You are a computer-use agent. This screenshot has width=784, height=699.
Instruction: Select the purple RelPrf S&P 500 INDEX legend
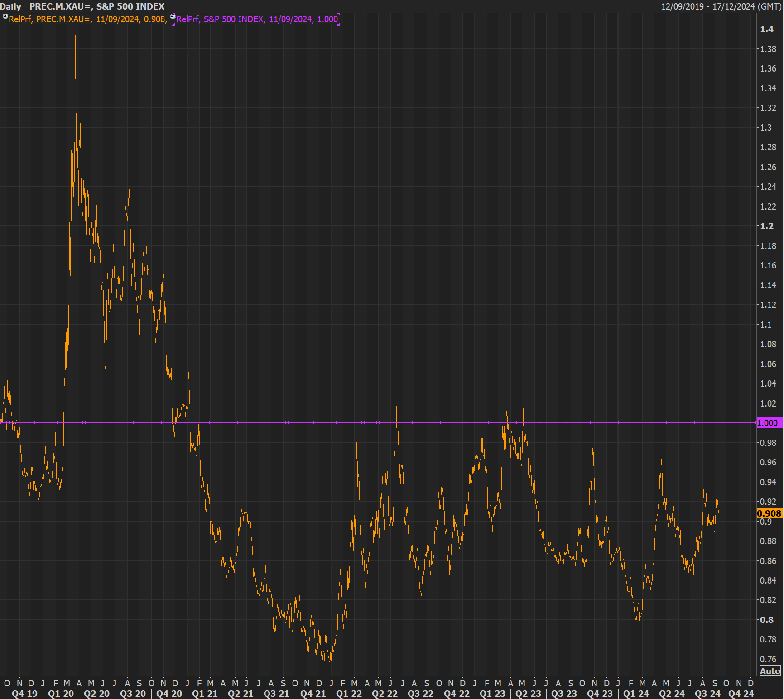click(x=257, y=19)
